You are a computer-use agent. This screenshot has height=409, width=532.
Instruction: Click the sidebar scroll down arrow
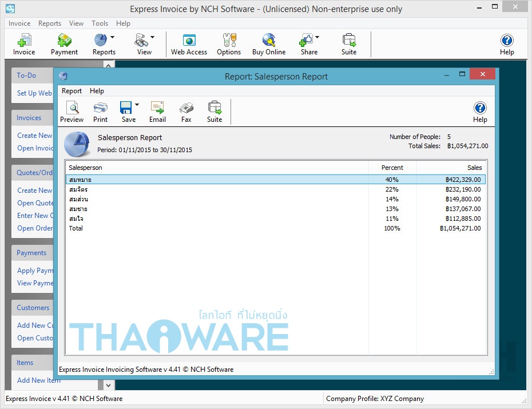tap(108, 385)
